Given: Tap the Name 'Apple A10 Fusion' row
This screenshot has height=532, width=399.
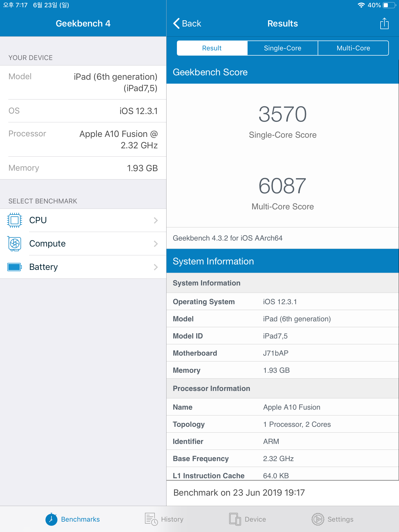Looking at the screenshot, I should pyautogui.click(x=283, y=407).
